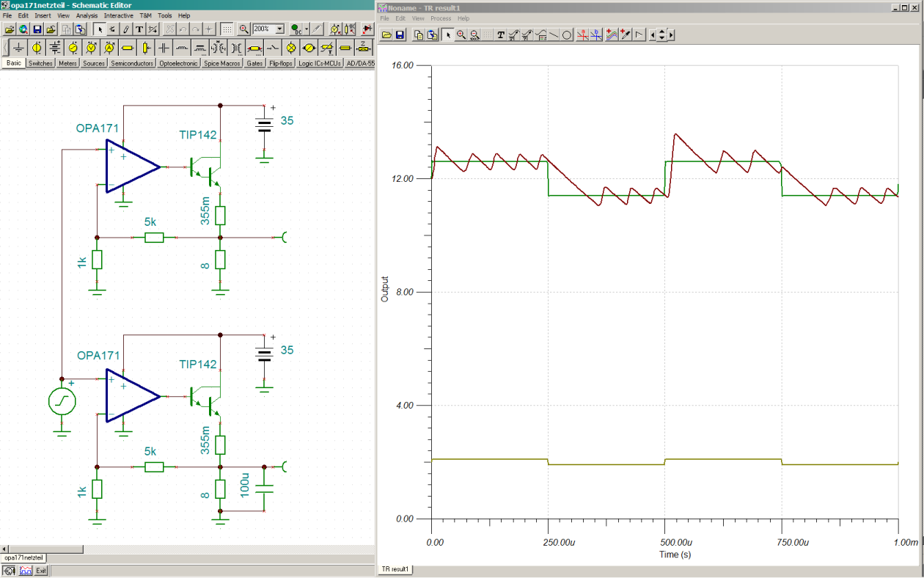Save the diagram in TR result window

(x=400, y=34)
